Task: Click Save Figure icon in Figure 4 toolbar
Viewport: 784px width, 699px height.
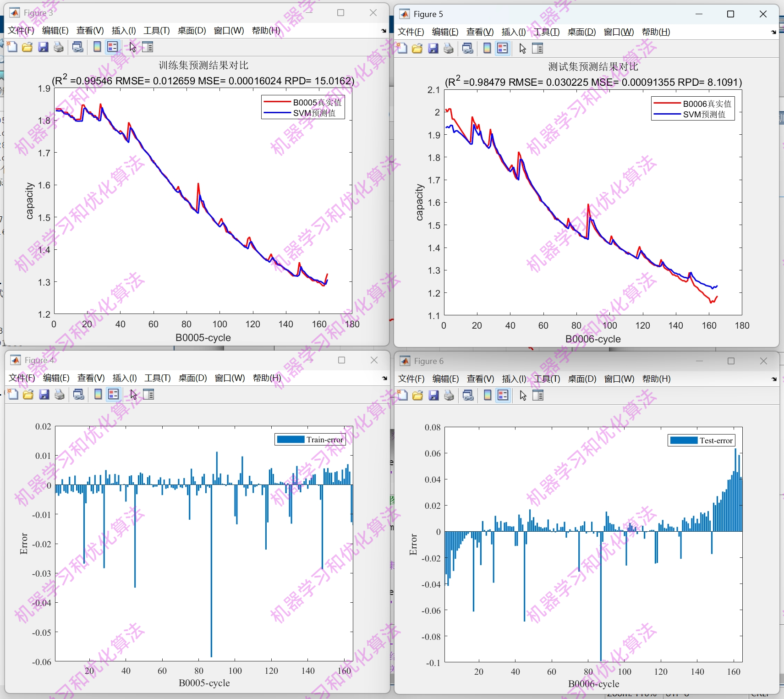Action: [44, 394]
